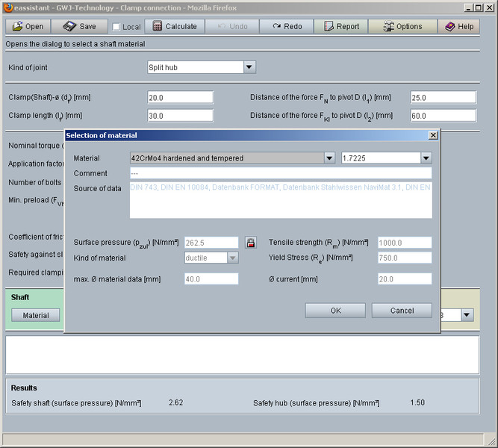Click the Redo arrow icon
The image size is (498, 448).
(x=276, y=26)
